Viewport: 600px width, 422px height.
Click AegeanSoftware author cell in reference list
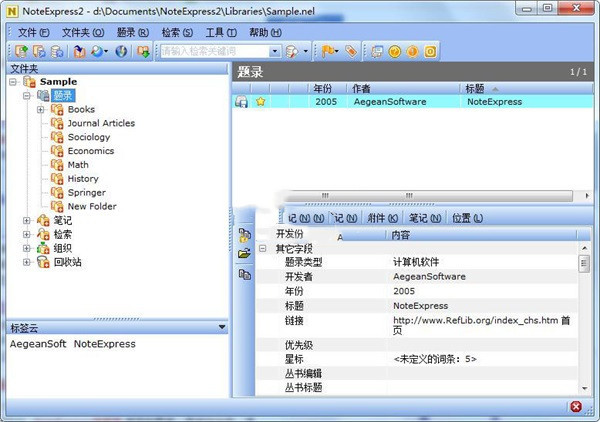click(x=390, y=102)
